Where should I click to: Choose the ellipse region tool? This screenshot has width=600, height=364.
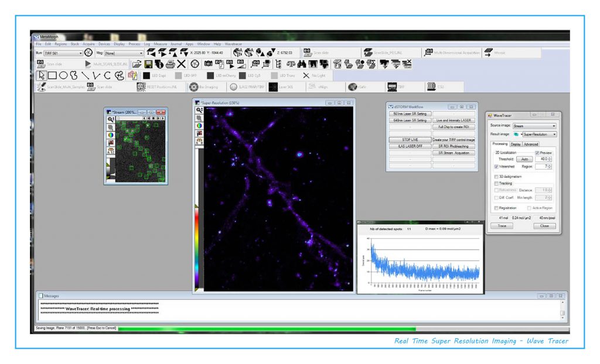coord(63,75)
